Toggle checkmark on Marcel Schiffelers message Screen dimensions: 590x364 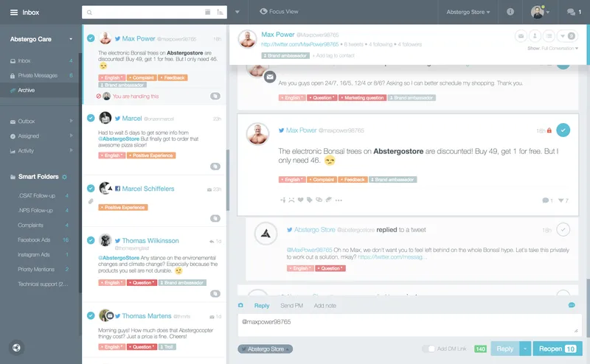[x=91, y=188]
